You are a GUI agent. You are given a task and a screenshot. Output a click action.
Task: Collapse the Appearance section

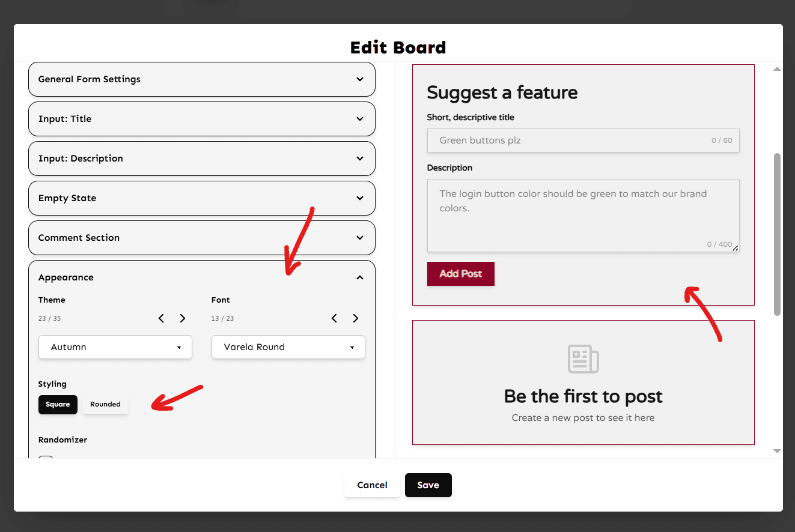tap(359, 277)
